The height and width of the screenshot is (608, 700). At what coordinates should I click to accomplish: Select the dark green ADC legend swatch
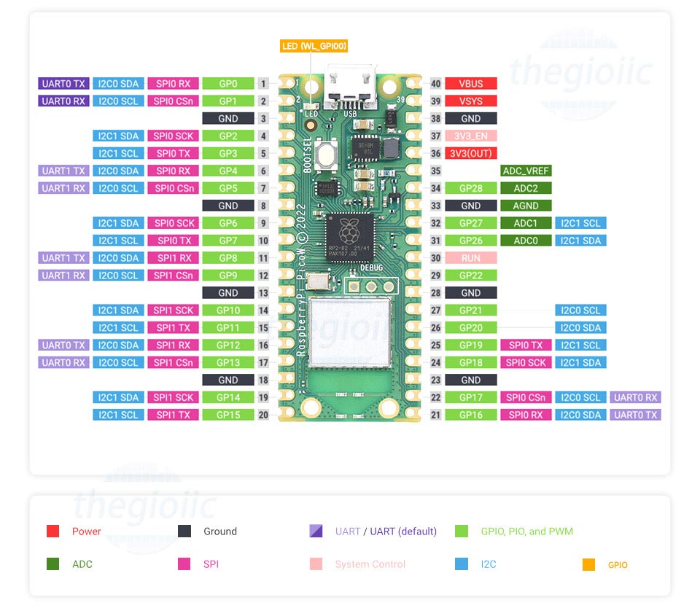pos(52,564)
